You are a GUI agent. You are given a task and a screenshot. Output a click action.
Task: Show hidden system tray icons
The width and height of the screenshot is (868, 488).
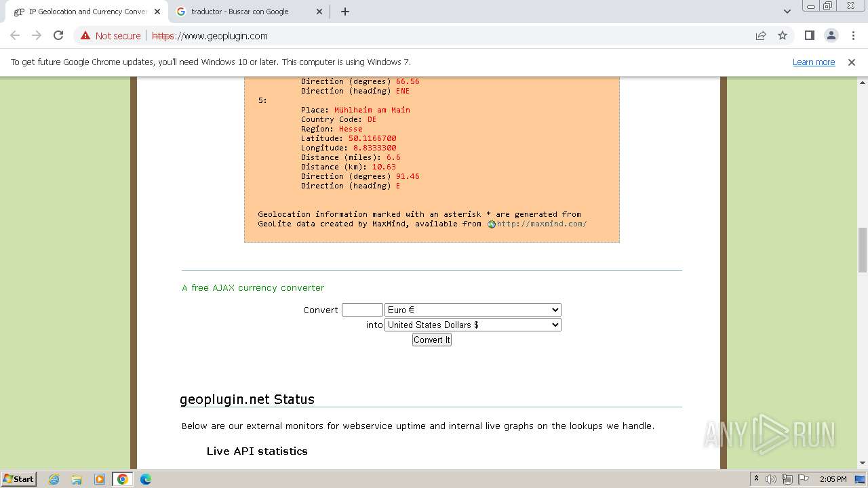pyautogui.click(x=756, y=479)
